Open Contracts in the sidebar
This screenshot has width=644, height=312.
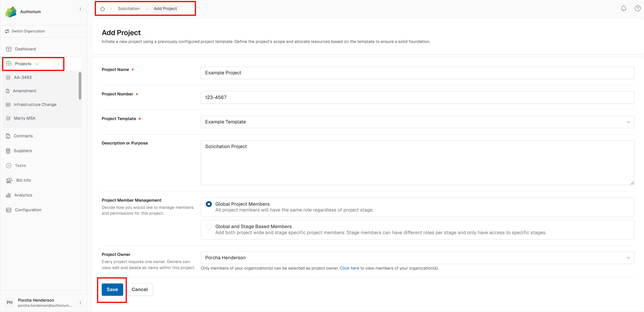[x=23, y=136]
